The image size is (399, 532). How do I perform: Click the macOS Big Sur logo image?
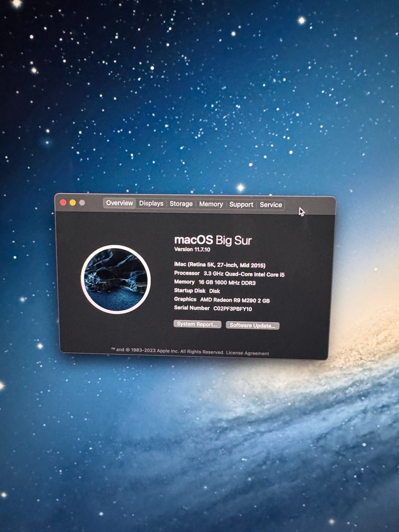(x=116, y=279)
